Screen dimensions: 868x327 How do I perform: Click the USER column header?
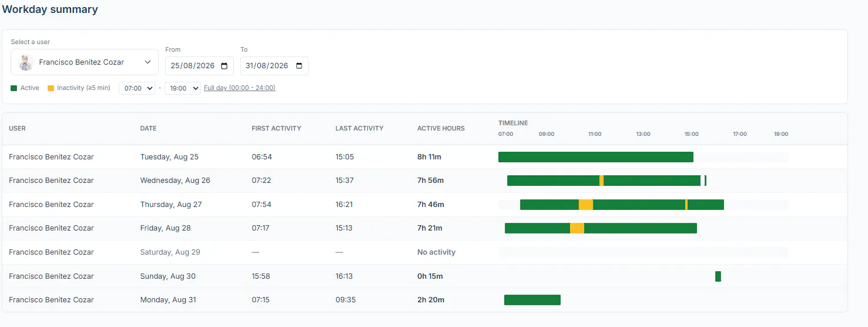point(18,128)
